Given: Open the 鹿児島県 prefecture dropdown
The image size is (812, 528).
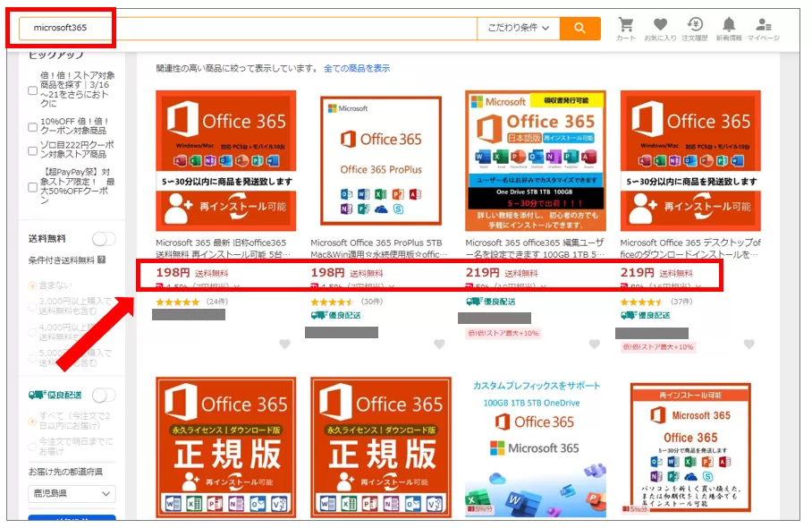Looking at the screenshot, I should pyautogui.click(x=72, y=494).
